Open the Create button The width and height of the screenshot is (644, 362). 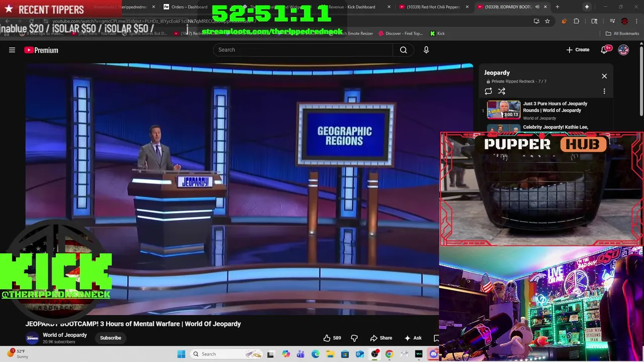coord(578,50)
